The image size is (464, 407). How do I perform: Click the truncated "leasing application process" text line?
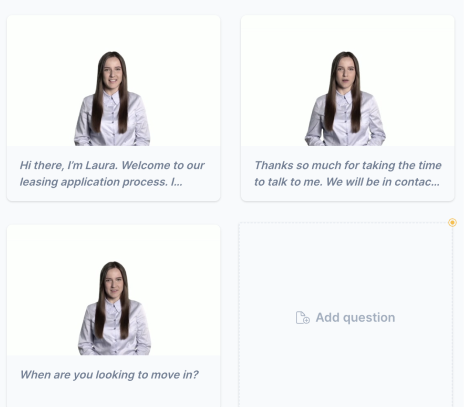101,182
